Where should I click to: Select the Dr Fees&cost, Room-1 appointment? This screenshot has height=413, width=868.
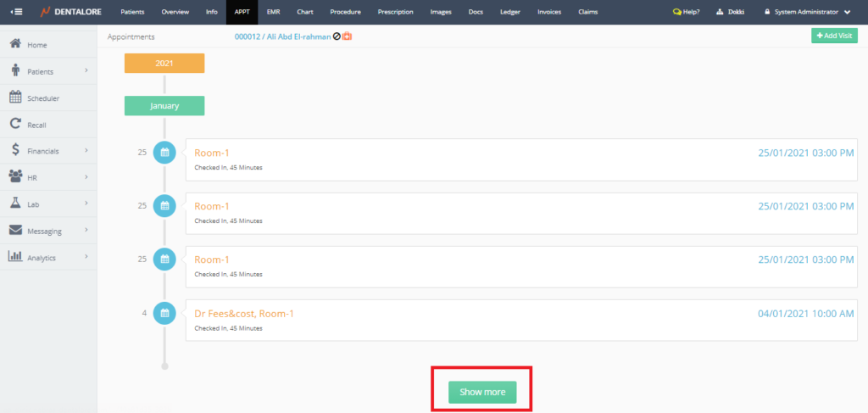coord(244,314)
